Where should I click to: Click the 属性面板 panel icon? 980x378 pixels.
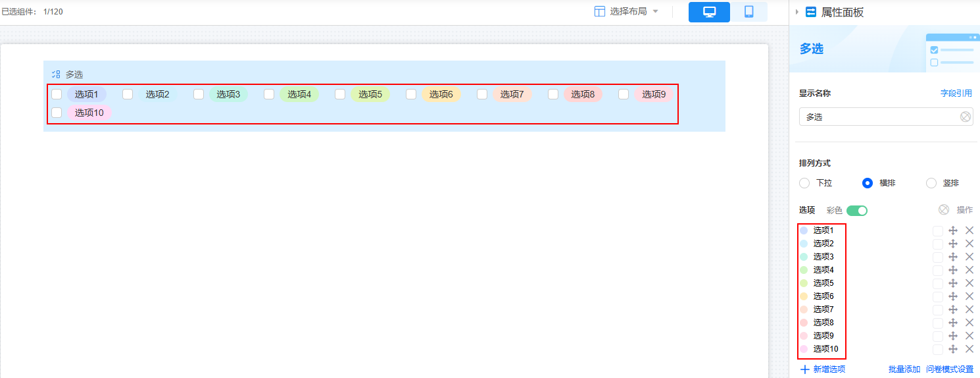[811, 12]
